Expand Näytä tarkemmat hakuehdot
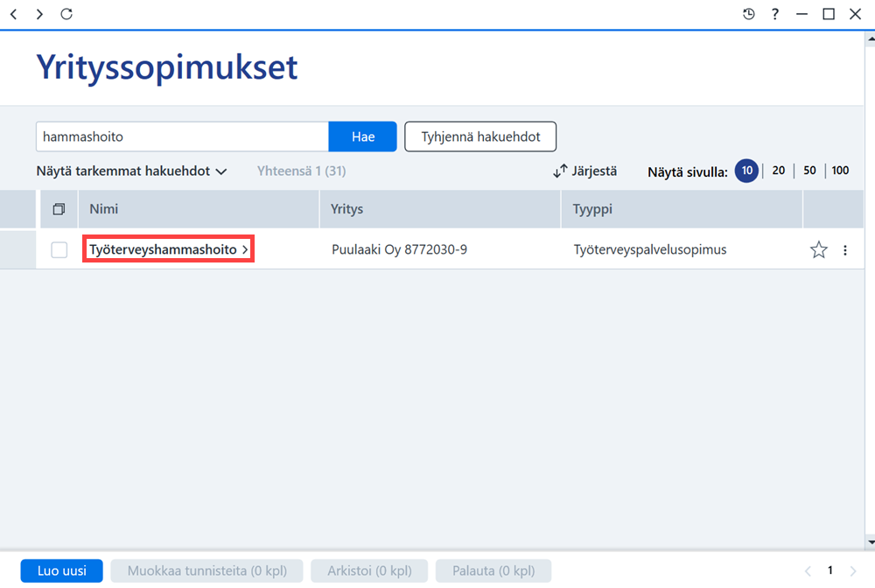This screenshot has height=588, width=875. (132, 171)
